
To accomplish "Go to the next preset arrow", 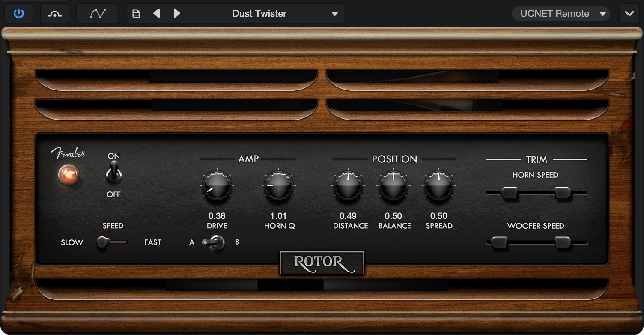I will tap(177, 14).
